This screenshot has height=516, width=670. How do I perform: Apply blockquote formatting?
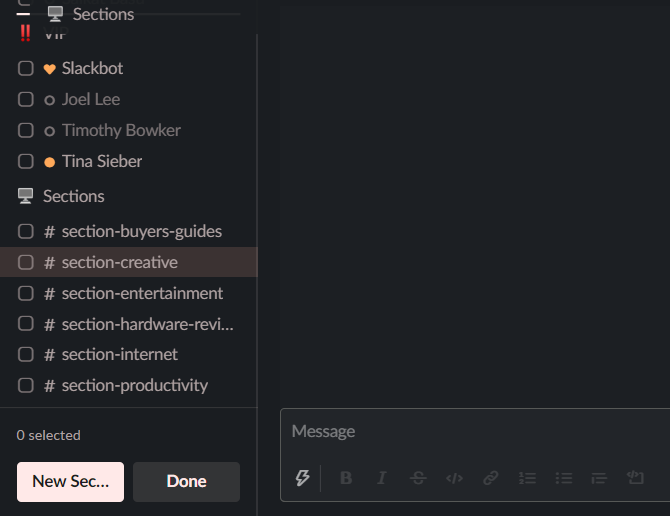pos(599,478)
